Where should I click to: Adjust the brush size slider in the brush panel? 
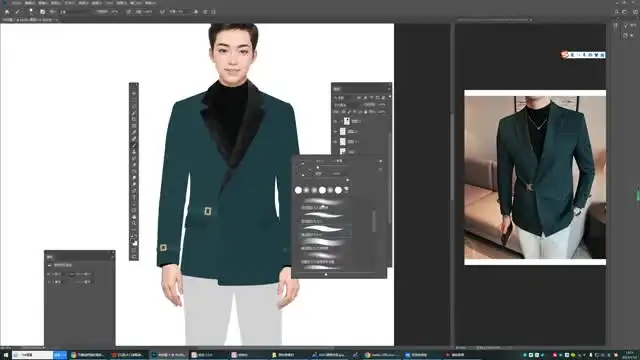tap(318, 167)
